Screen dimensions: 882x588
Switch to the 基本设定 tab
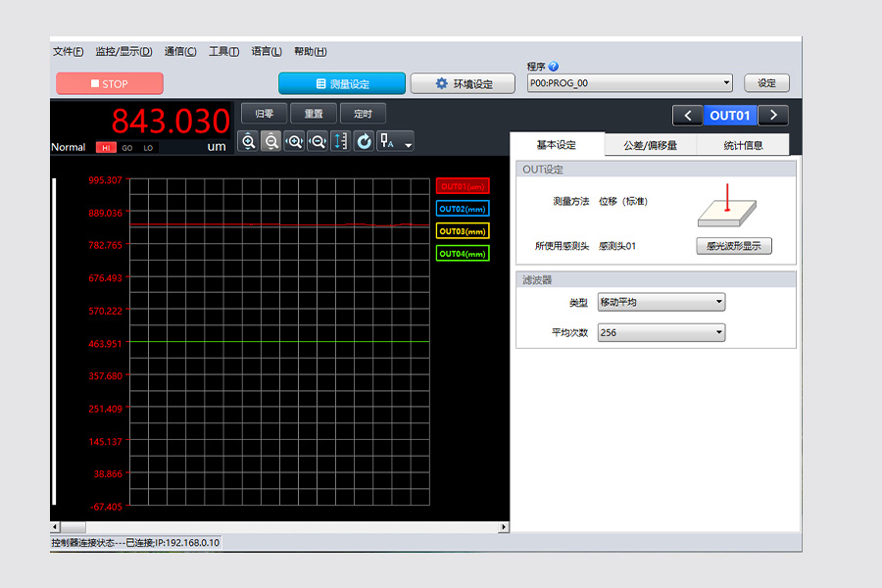557,145
